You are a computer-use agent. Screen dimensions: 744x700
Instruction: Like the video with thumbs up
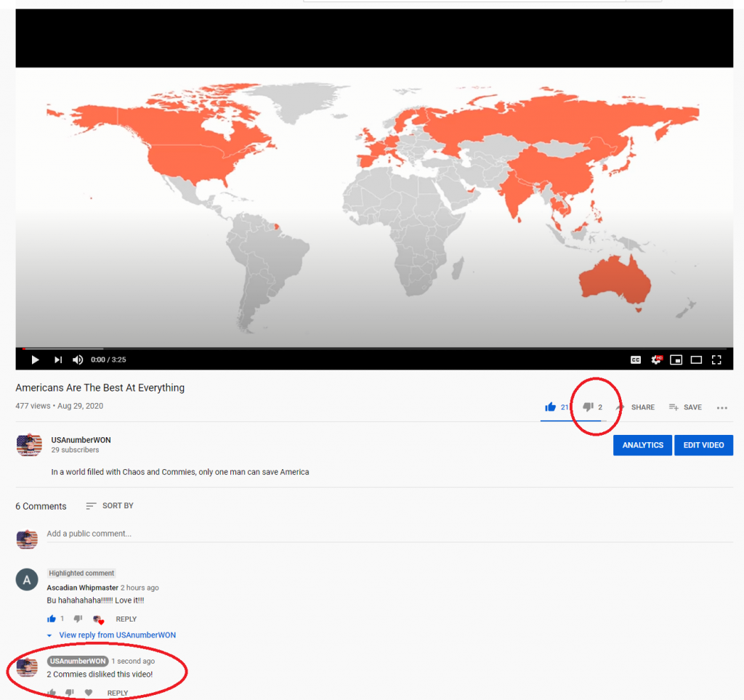point(551,407)
